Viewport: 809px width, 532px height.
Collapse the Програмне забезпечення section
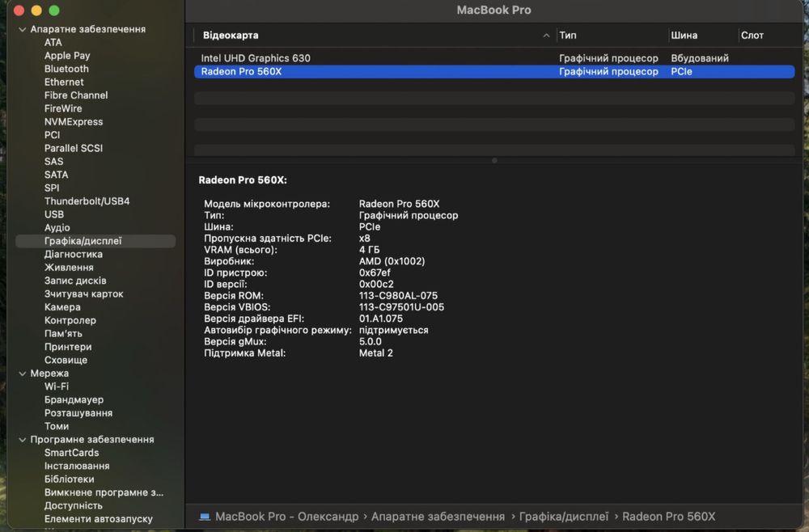pyautogui.click(x=22, y=440)
